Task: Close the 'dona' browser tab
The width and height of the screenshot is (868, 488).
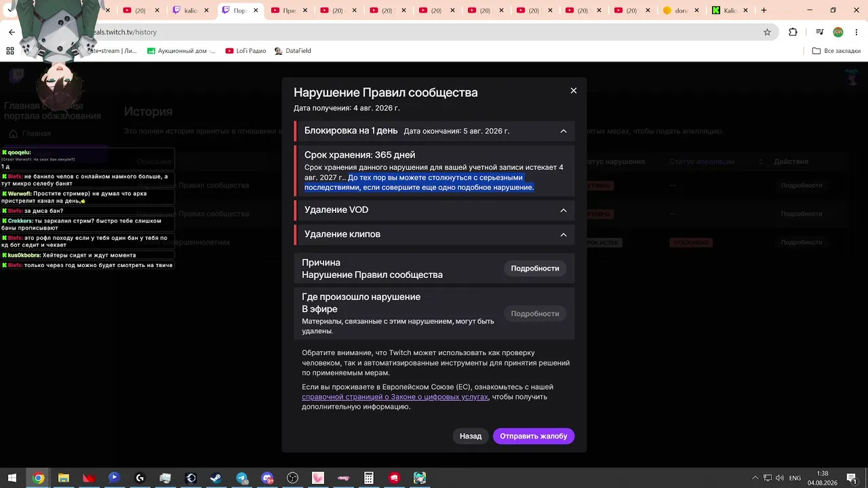Action: pyautogui.click(x=695, y=10)
